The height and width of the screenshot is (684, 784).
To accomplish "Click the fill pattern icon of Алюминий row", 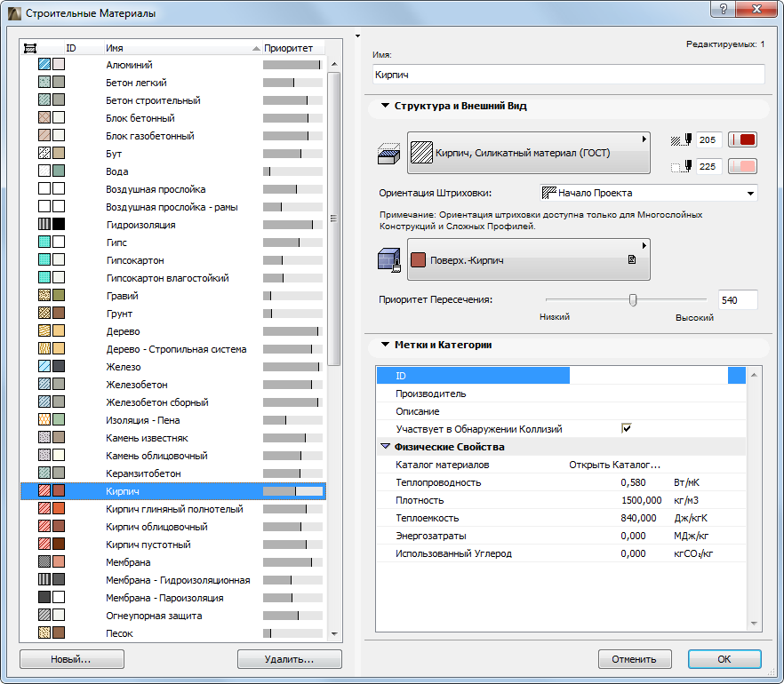I will coord(44,64).
